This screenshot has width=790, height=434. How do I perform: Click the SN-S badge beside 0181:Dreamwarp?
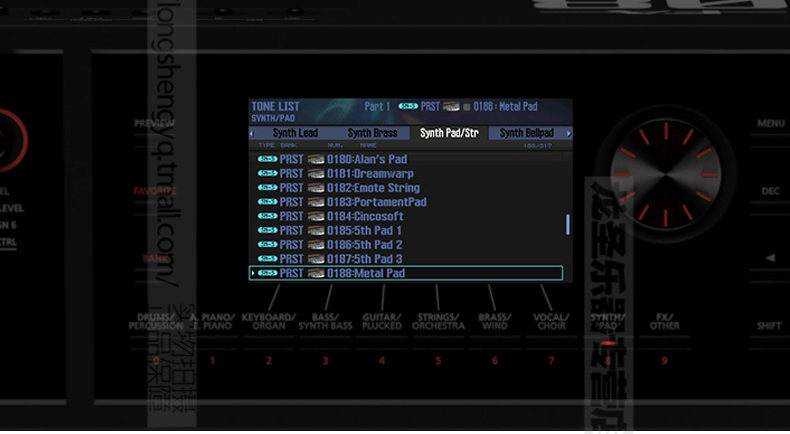(x=267, y=173)
